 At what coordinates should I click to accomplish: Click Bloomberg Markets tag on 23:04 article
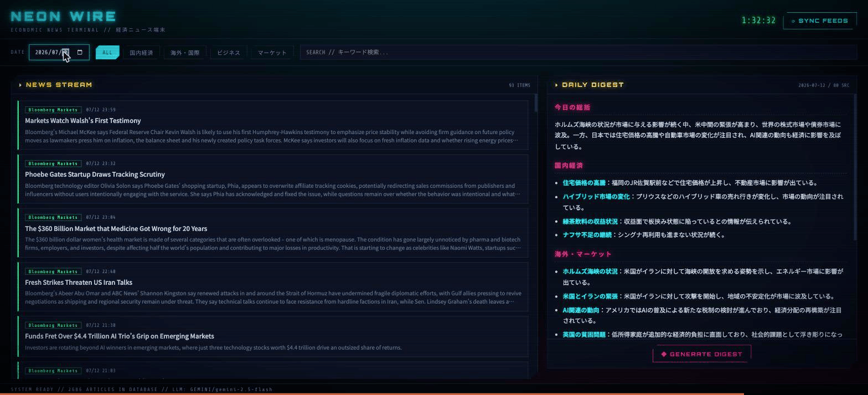[x=53, y=217]
